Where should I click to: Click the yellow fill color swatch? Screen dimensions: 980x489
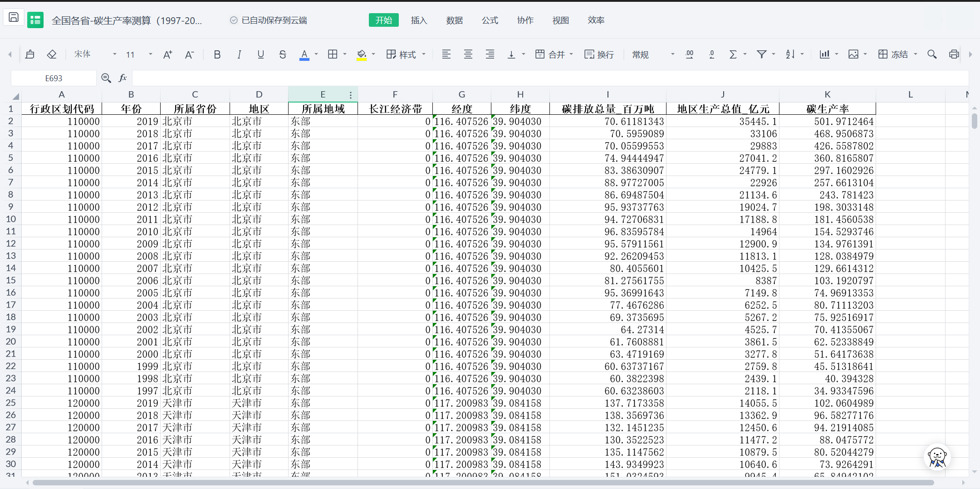point(362,54)
